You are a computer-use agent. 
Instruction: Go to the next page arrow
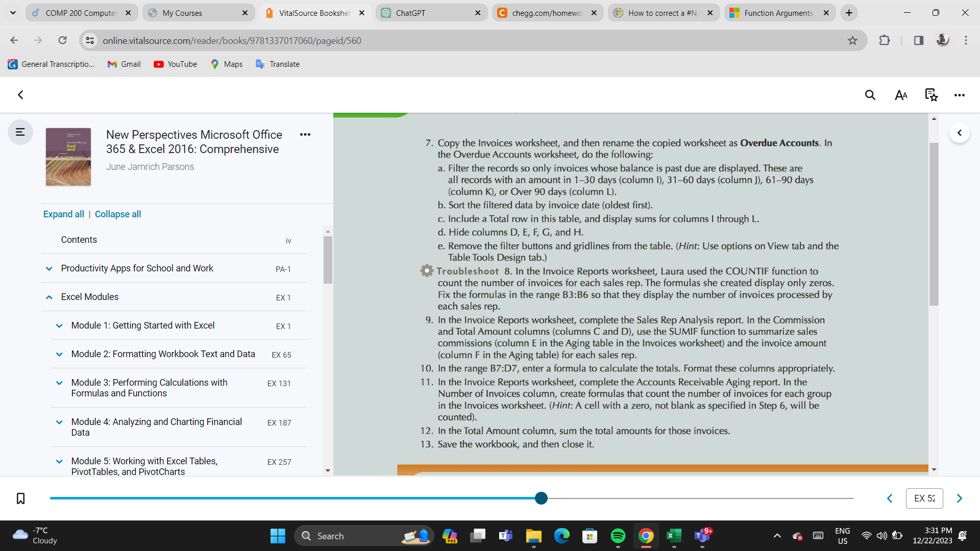959,498
